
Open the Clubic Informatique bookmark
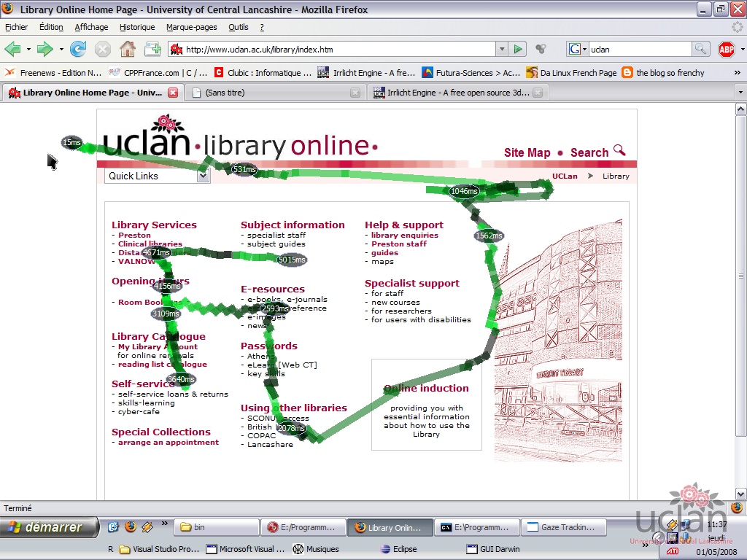tap(263, 72)
